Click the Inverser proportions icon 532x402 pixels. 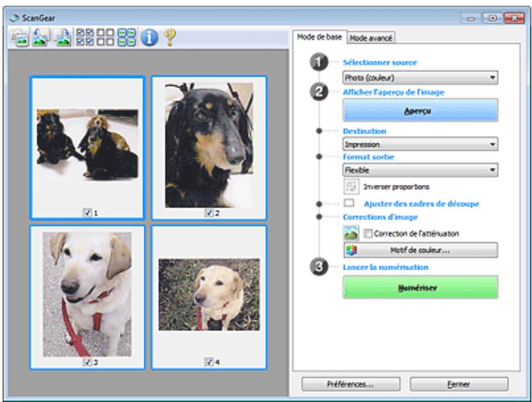click(x=350, y=187)
